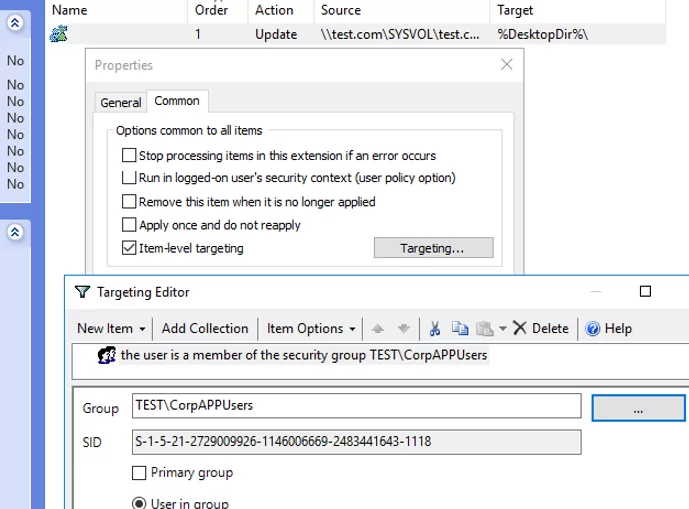Sort by the Order column header
Screen dimensions: 689x509
point(218,11)
